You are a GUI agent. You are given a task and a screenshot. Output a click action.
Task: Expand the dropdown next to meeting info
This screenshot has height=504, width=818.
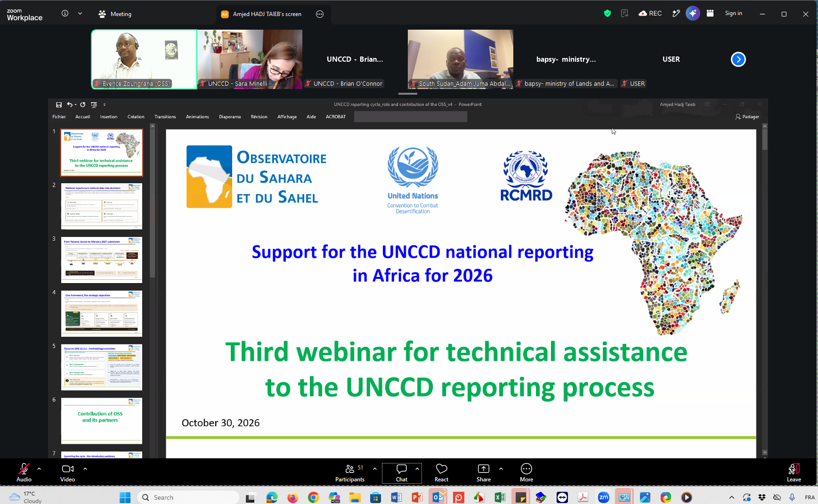80,14
